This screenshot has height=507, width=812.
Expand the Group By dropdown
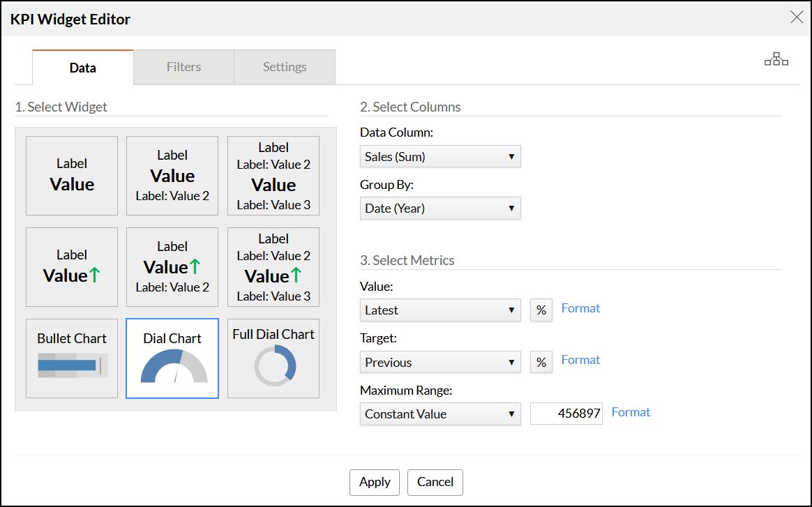pos(440,208)
